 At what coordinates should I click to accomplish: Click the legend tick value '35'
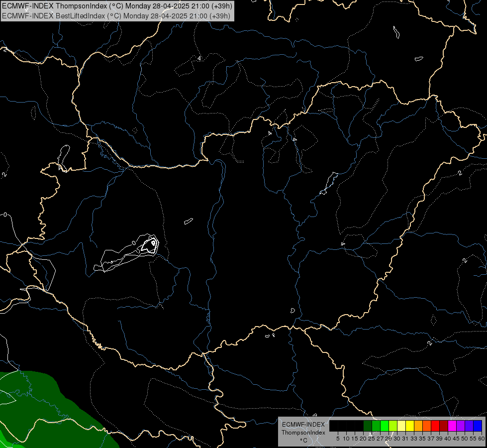tap(422, 439)
